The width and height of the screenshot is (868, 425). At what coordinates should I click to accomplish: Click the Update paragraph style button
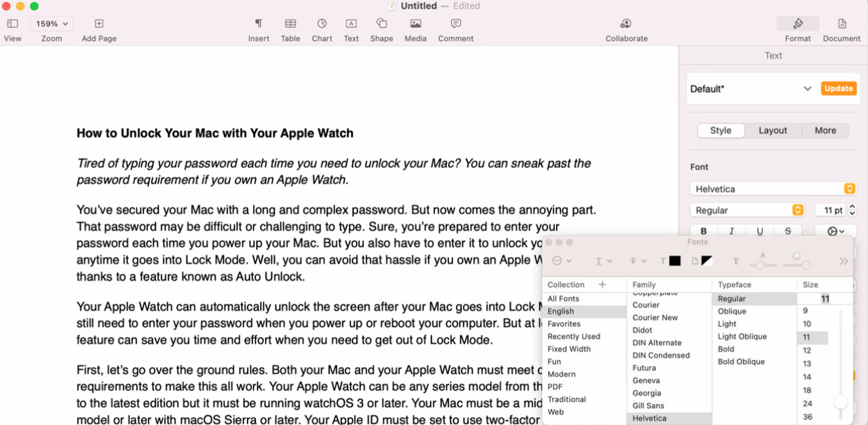[838, 88]
